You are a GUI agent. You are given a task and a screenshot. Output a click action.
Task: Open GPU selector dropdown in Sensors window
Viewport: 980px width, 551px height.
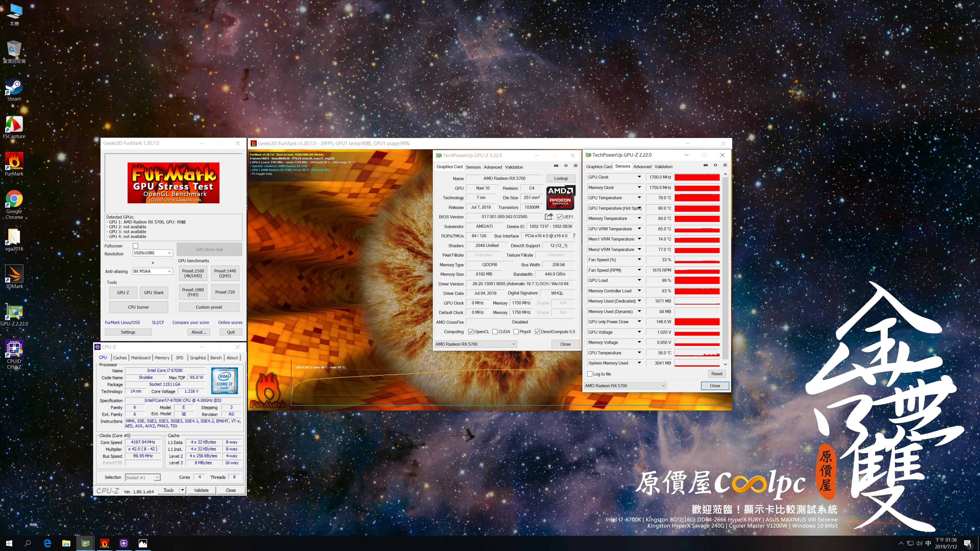click(625, 386)
